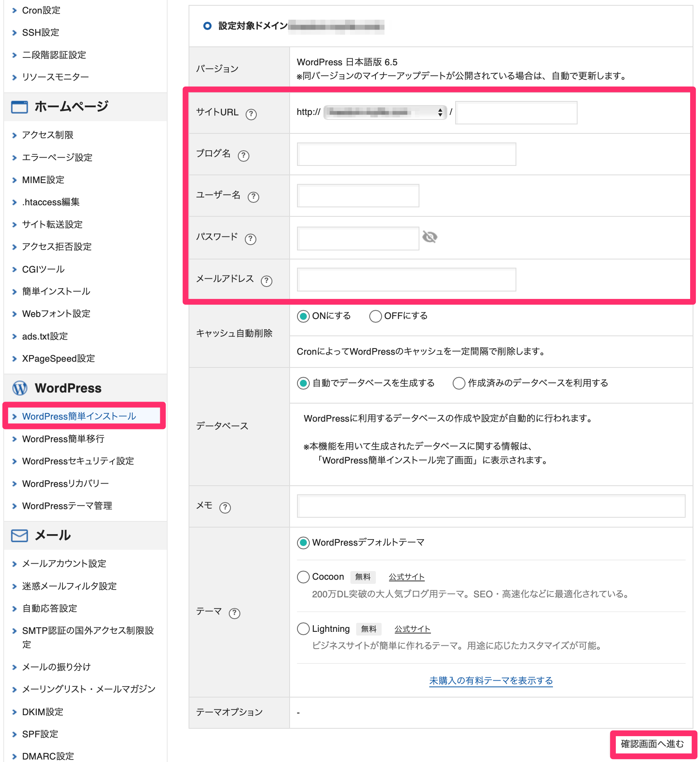Click 未購入の有料テーマを表示する link

pyautogui.click(x=491, y=681)
